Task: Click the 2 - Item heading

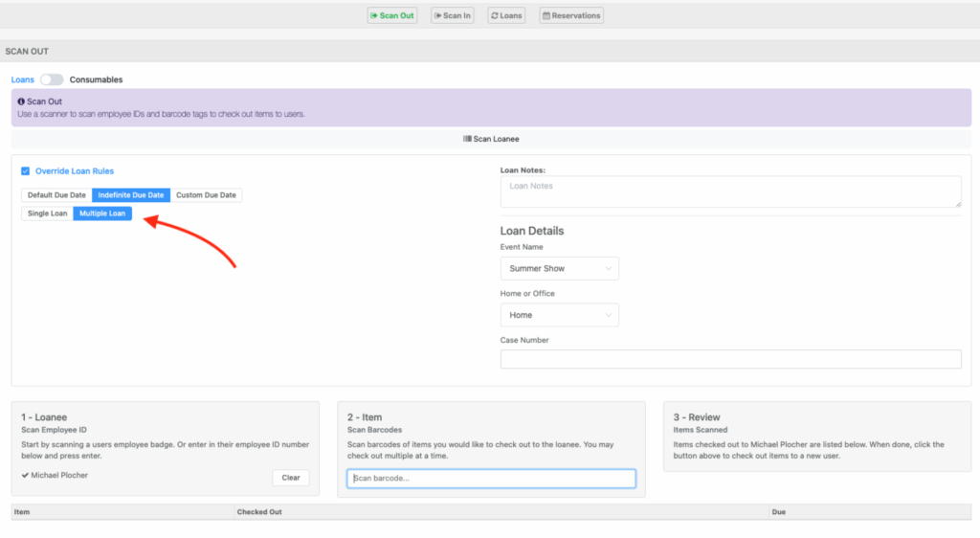Action: point(365,416)
